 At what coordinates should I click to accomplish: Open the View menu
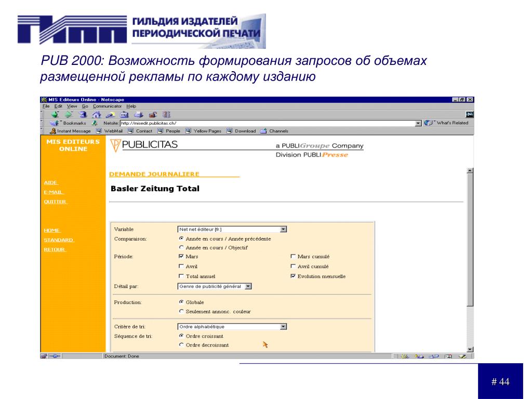pos(72,106)
